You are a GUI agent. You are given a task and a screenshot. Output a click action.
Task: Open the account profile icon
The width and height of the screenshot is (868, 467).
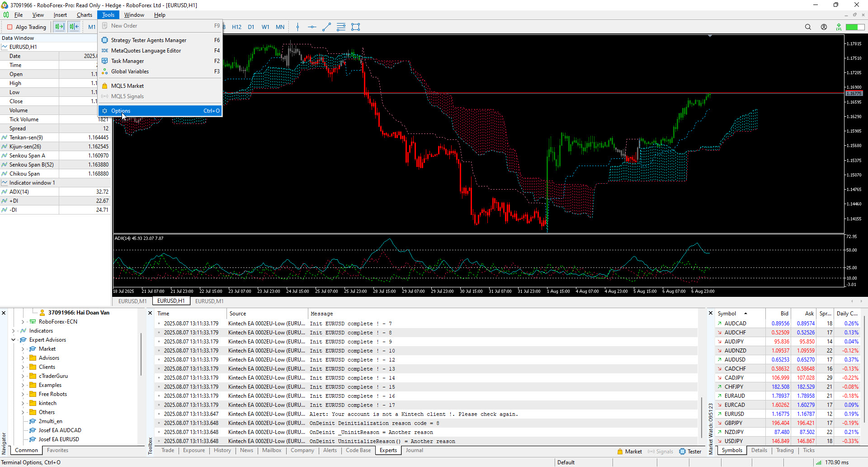[824, 27]
